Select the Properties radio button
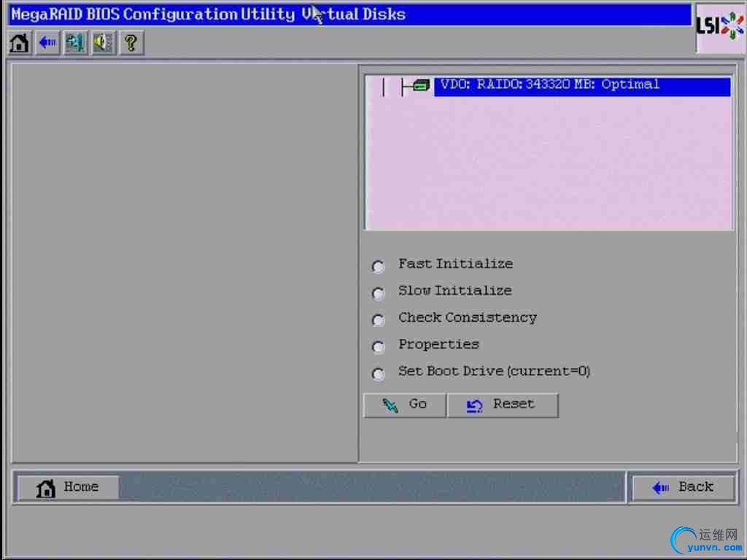747x560 pixels. click(379, 346)
